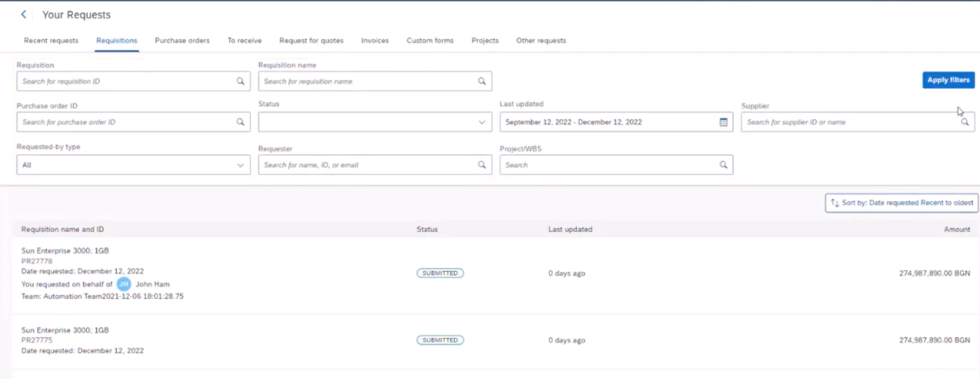The image size is (980, 379).
Task: Switch to To receive tab
Action: [245, 41]
